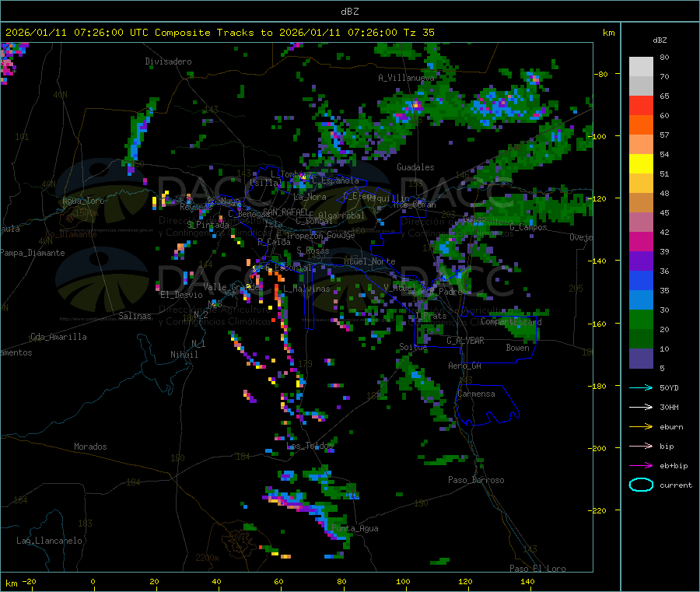Click the 'G_Campos' map label

(x=529, y=227)
